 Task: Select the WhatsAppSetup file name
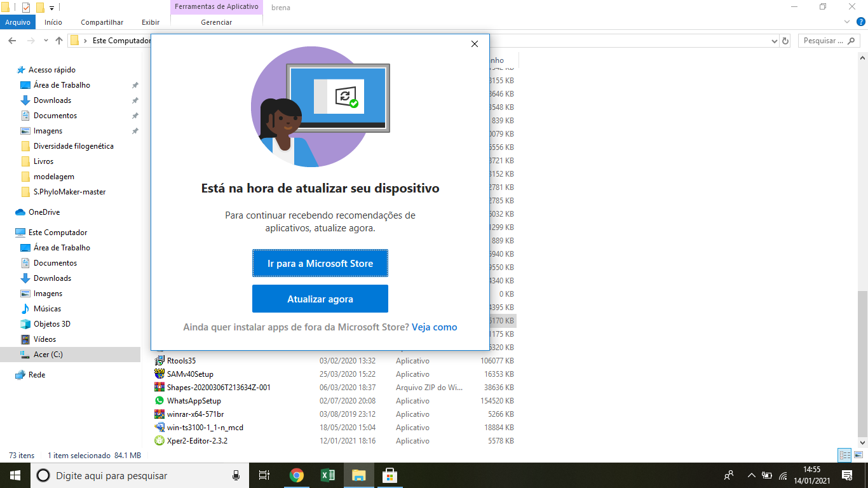pos(194,401)
